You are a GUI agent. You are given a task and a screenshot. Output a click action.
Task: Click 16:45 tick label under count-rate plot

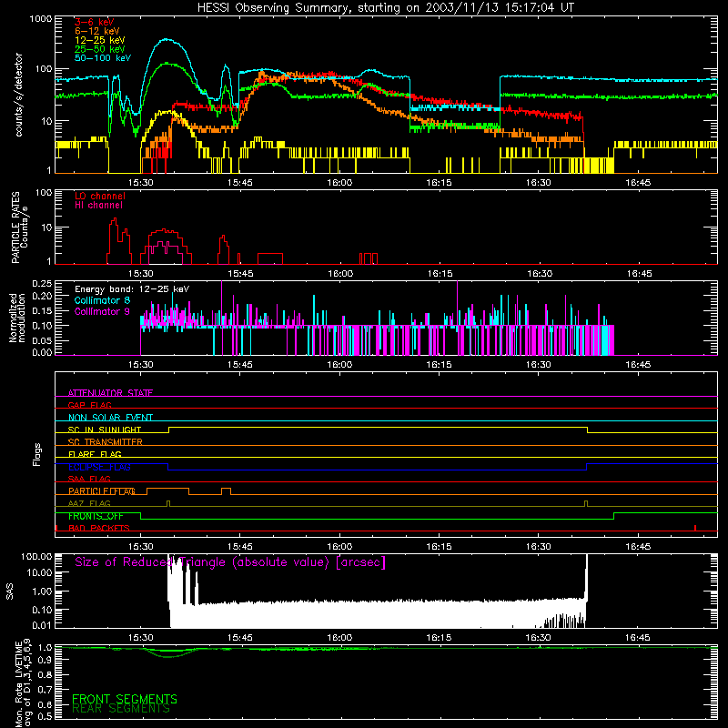tap(638, 183)
